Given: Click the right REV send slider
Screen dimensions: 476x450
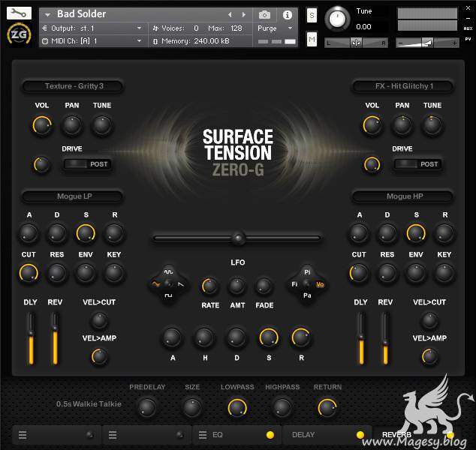Looking at the screenshot, I should (385, 339).
